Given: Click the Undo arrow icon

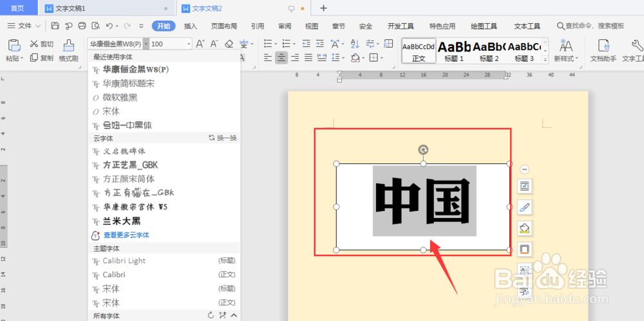Looking at the screenshot, I should [109, 26].
